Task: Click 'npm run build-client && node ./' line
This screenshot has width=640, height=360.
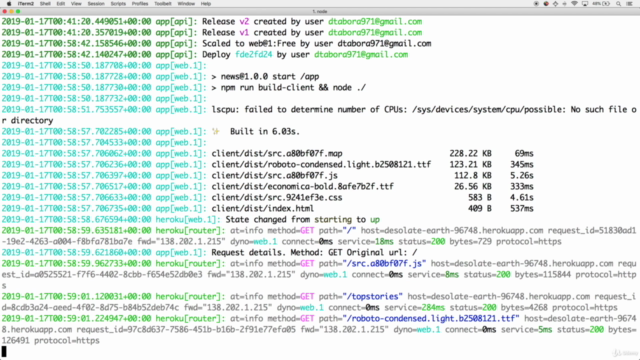Action: point(293,87)
